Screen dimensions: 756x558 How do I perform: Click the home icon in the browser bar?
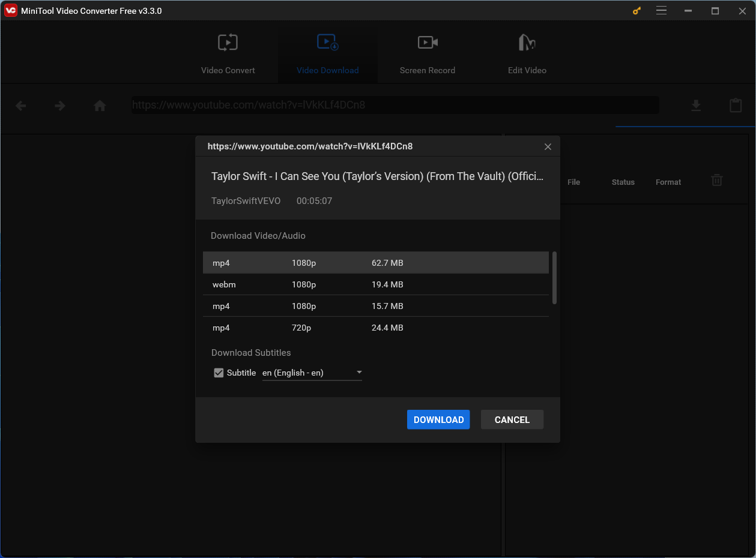tap(100, 106)
